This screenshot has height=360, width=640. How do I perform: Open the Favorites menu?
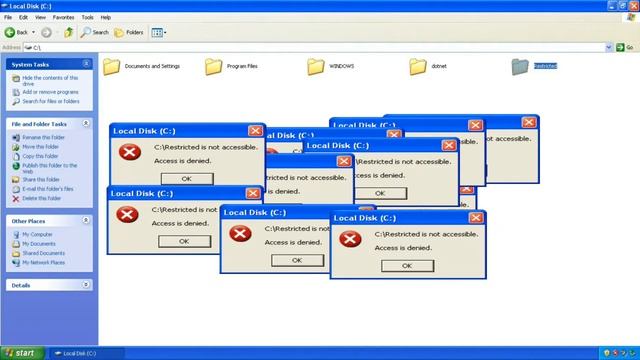tap(63, 18)
